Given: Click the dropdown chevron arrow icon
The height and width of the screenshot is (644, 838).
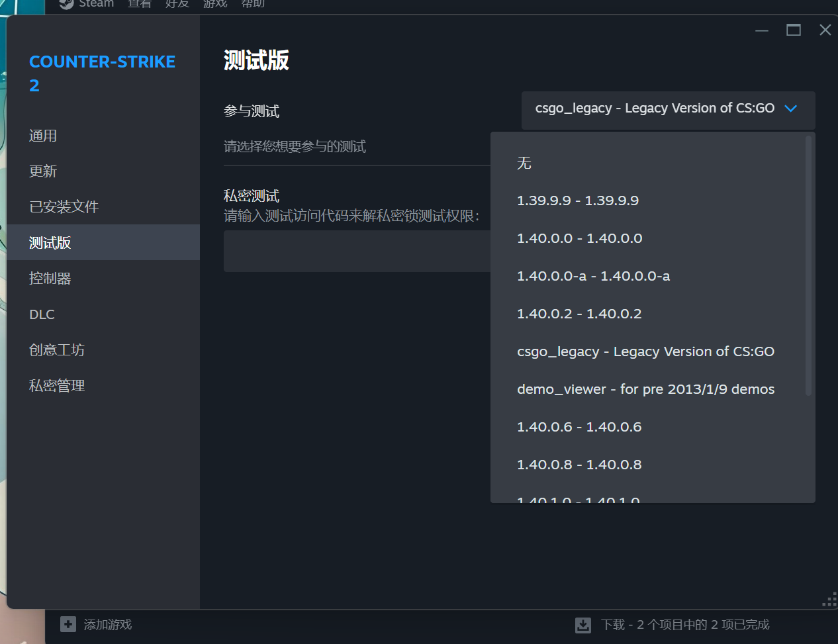Looking at the screenshot, I should pos(790,109).
